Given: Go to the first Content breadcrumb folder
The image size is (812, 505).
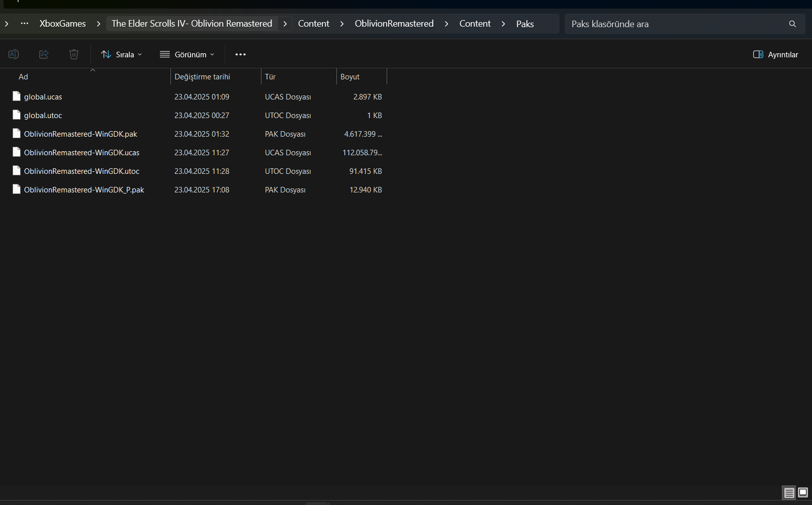Looking at the screenshot, I should [x=314, y=24].
